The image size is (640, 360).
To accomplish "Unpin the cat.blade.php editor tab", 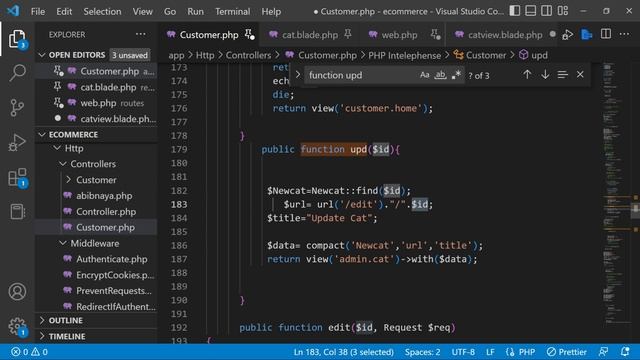I will (348, 34).
